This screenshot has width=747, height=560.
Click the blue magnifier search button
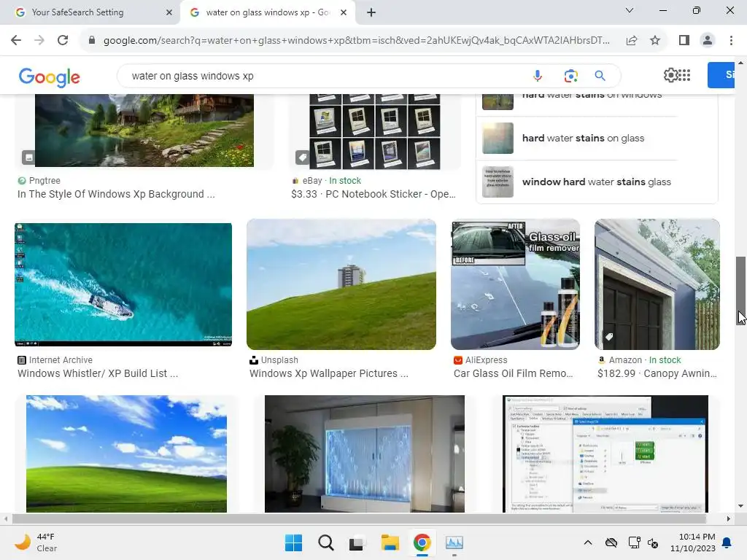tap(600, 76)
